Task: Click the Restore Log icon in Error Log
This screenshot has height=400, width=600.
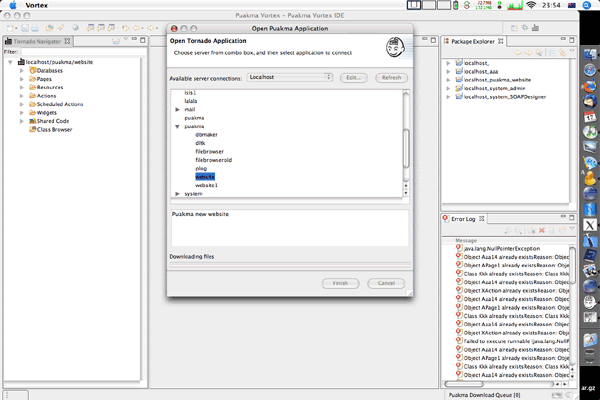Action: (562, 230)
